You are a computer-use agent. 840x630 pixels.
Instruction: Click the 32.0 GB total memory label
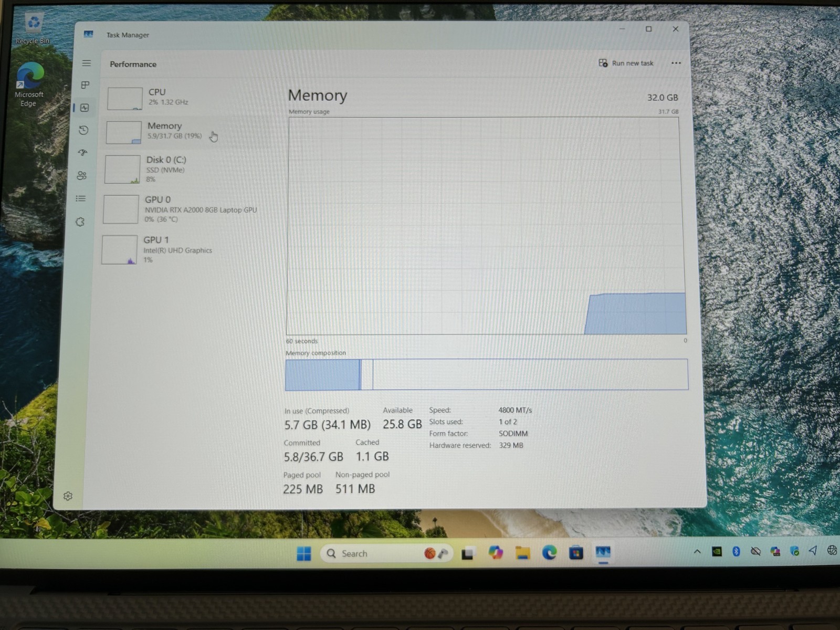tap(663, 98)
